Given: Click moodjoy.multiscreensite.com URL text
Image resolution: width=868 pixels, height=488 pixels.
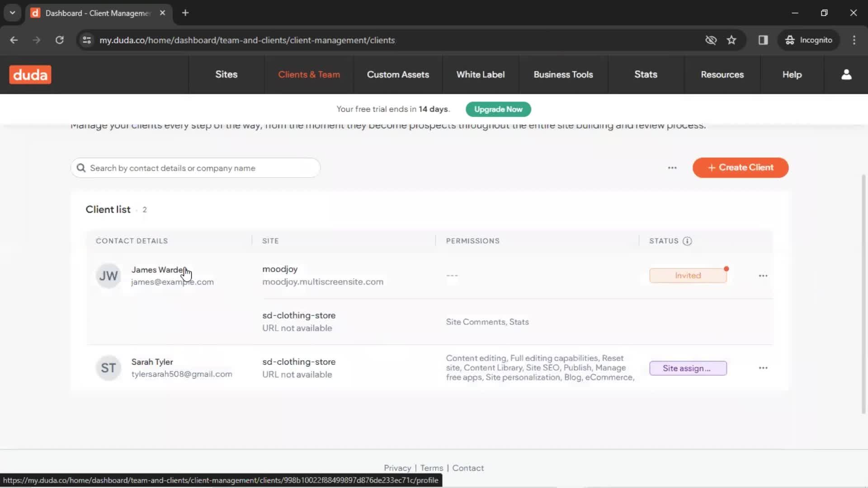Looking at the screenshot, I should [x=323, y=282].
